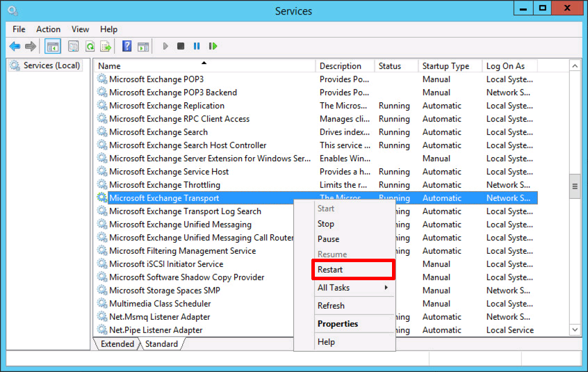Sort by the Log On As column header
Image resolution: width=588 pixels, height=372 pixels.
509,65
